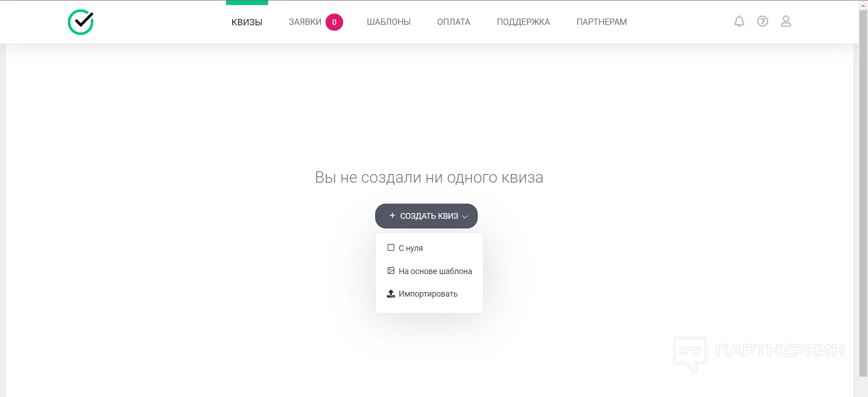Click the zero badge next to Заявки

point(334,22)
